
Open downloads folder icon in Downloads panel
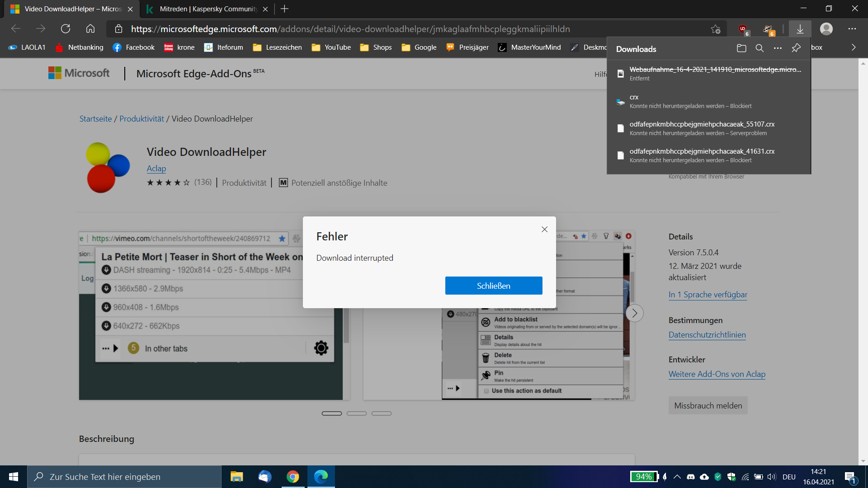click(x=741, y=48)
